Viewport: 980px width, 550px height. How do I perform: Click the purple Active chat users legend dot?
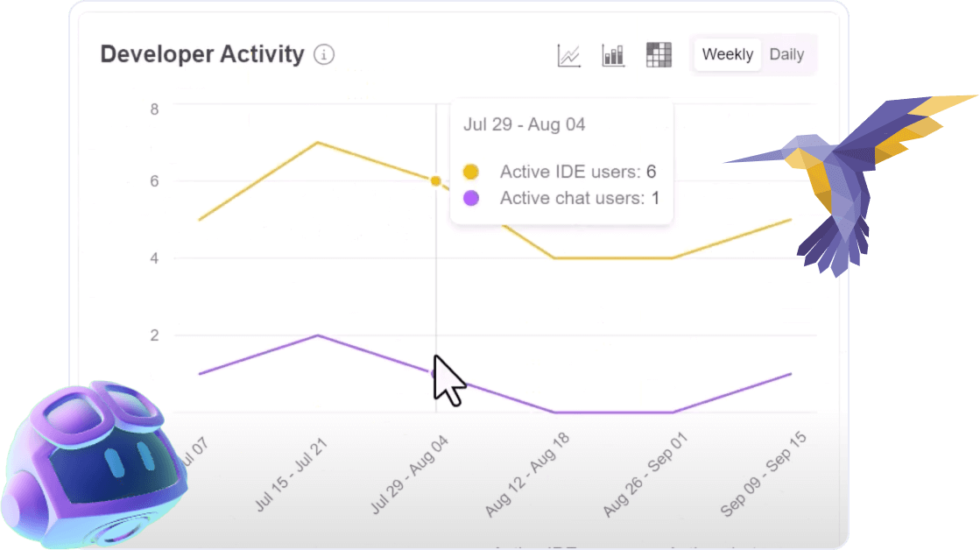coord(471,198)
